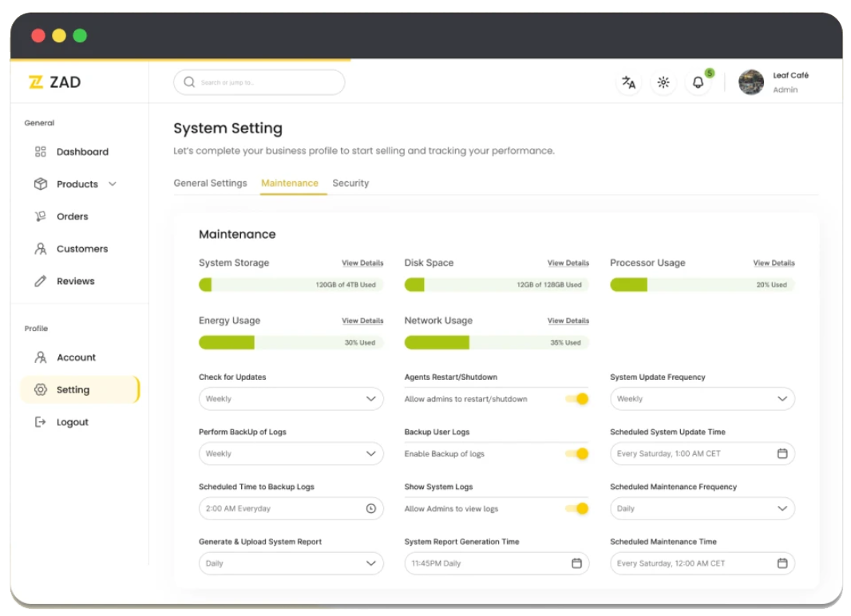
Task: Open calendar icon for System Report Generation Time
Action: pyautogui.click(x=576, y=563)
